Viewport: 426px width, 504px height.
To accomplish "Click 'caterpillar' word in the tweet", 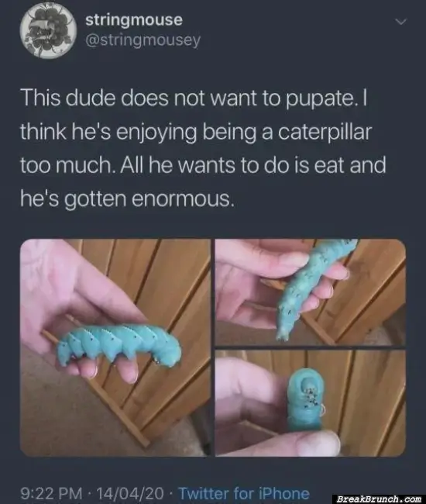I will pos(325,132).
